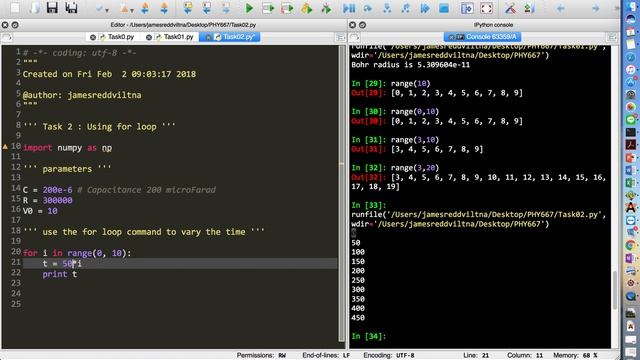Navigate forward with the right arrow

pyautogui.click(x=596, y=8)
